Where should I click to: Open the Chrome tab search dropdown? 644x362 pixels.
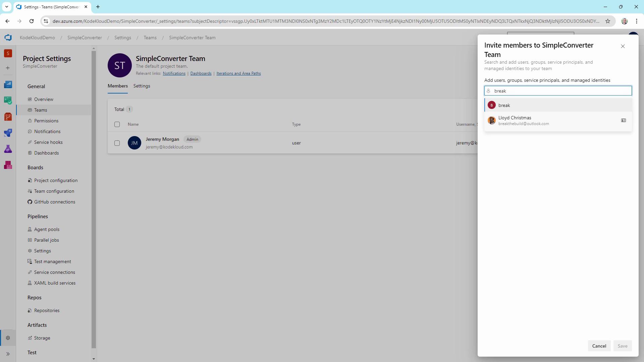coord(6,7)
